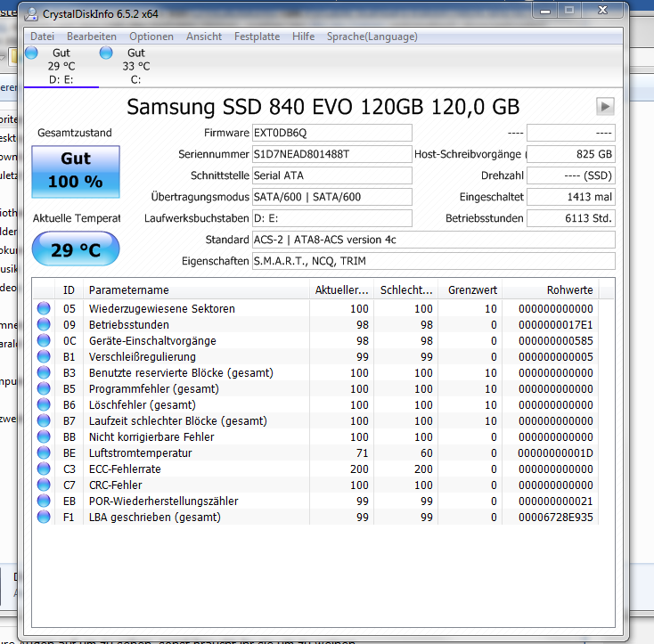
Task: Click the status icon of ECC-Fehlerrate row
Action: coord(44,469)
